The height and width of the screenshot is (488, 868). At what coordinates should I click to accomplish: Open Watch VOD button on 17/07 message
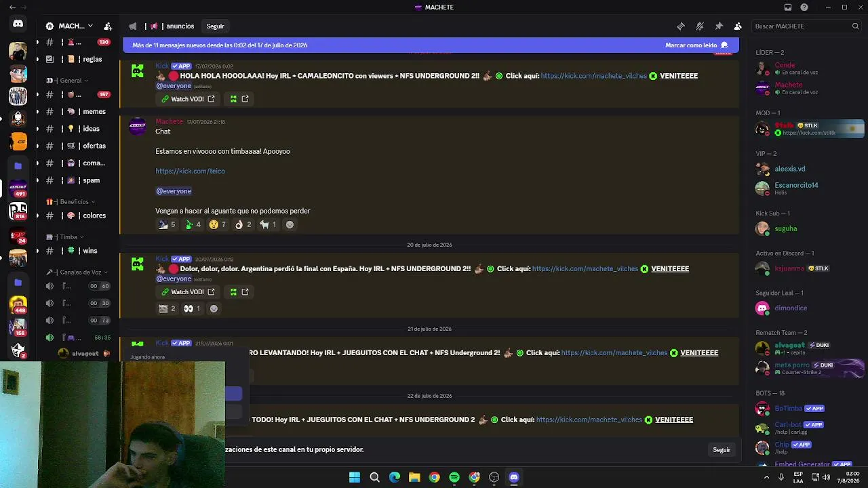(188, 99)
